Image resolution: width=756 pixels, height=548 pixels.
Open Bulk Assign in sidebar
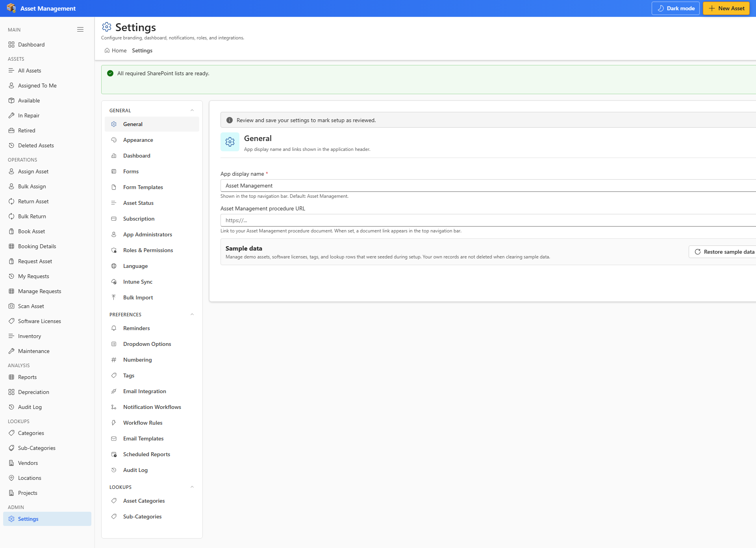coord(47,186)
